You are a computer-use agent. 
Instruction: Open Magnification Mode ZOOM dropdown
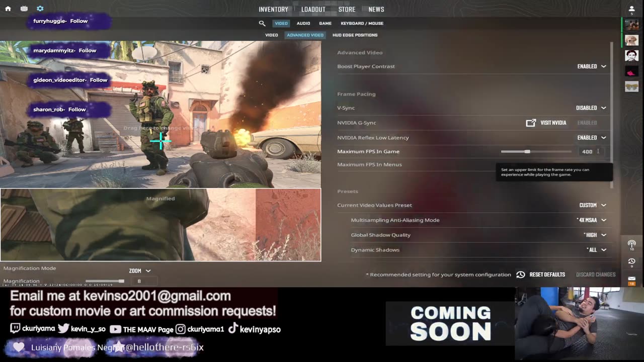pyautogui.click(x=140, y=270)
